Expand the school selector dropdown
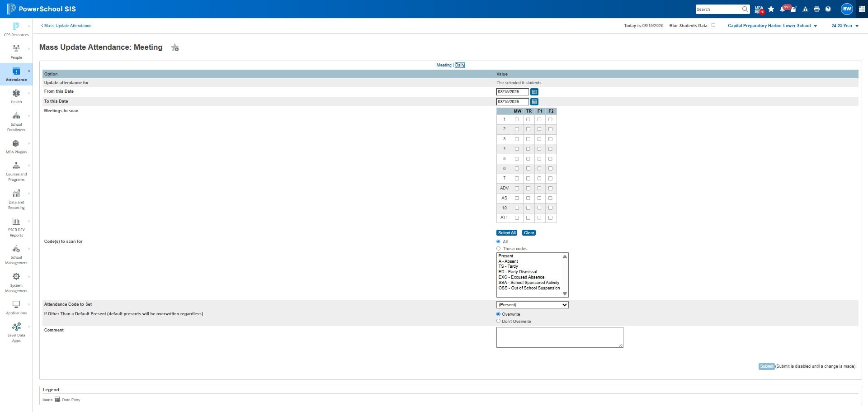868x412 pixels. point(772,26)
